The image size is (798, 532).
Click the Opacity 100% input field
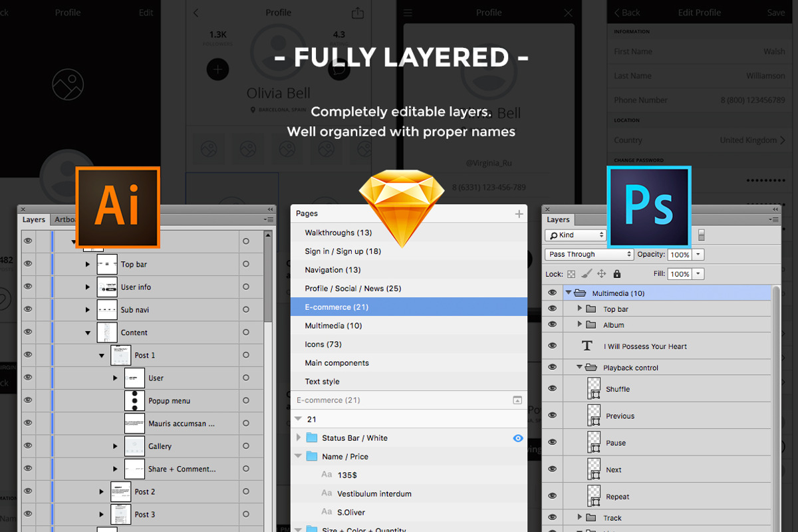pyautogui.click(x=680, y=254)
